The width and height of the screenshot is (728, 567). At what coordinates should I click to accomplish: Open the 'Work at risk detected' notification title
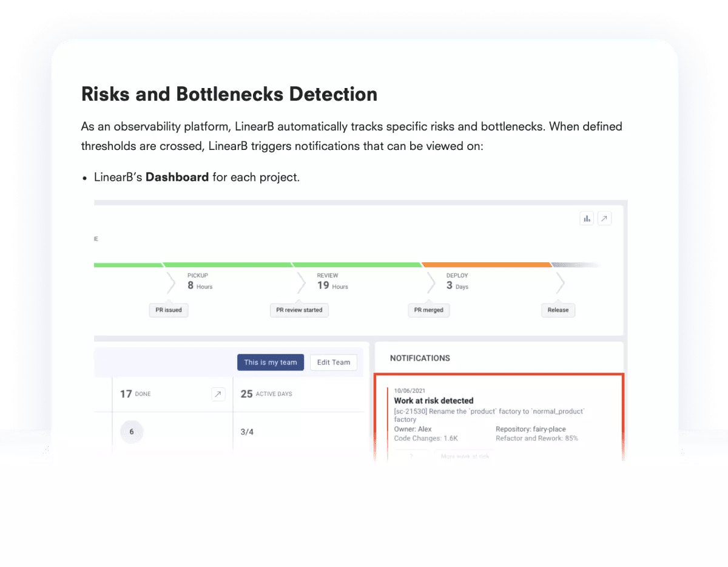434,401
